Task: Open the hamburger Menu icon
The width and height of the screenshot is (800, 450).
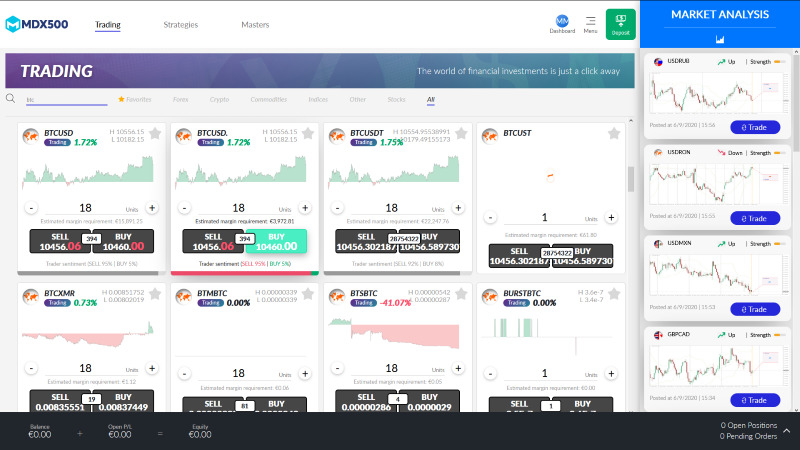Action: click(x=590, y=21)
